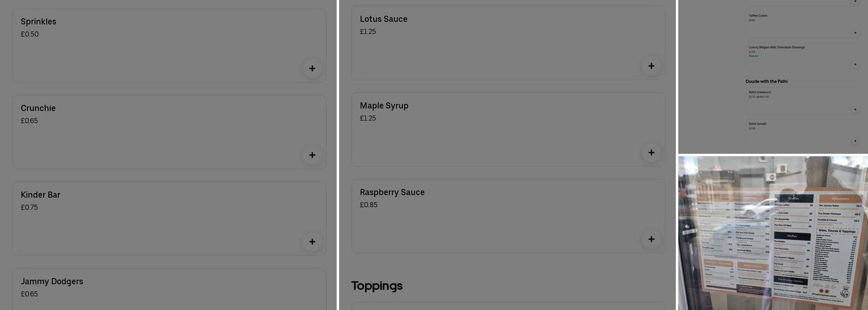Viewport: 868px width, 310px height.
Task: Click the Toppings section heading
Action: click(x=377, y=286)
